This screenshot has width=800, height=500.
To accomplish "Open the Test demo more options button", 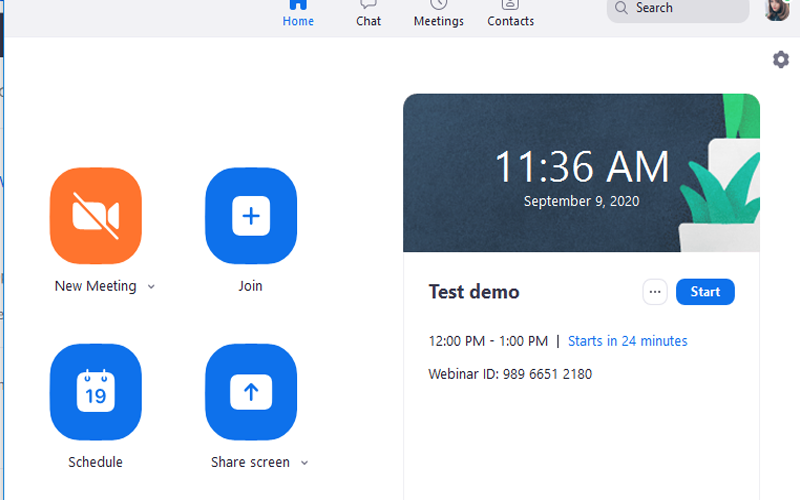I will click(x=655, y=292).
